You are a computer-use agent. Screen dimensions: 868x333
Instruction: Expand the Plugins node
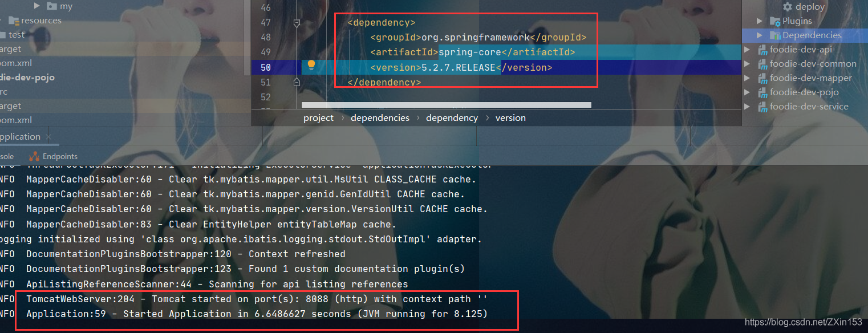760,21
